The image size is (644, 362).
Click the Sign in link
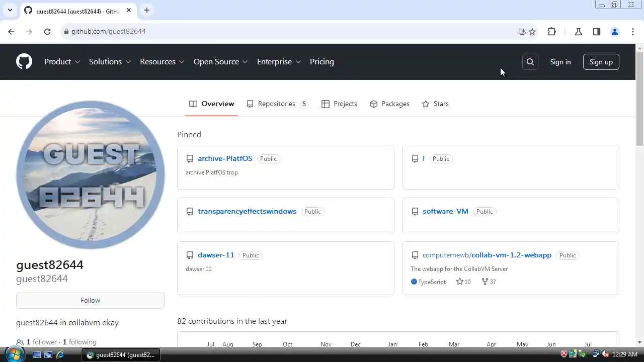(560, 62)
